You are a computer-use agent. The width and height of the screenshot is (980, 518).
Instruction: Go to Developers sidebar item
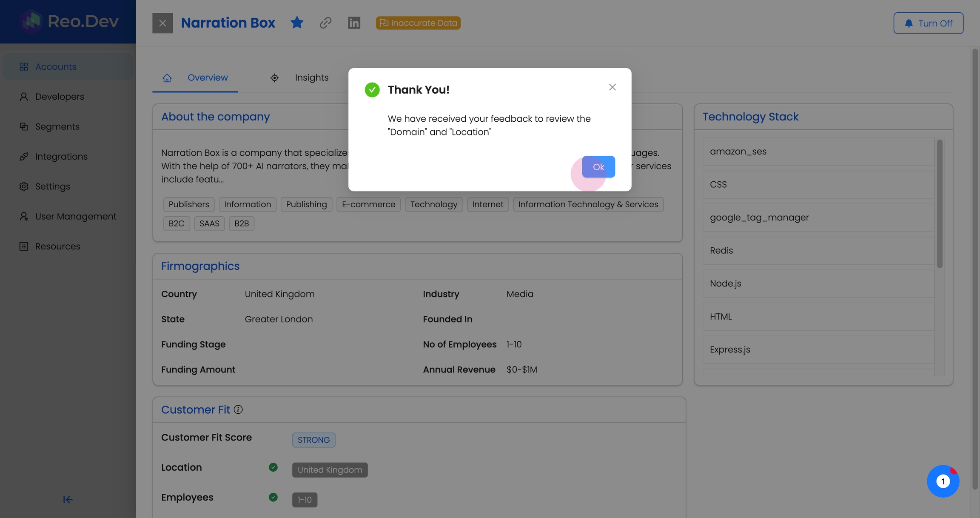tap(60, 97)
